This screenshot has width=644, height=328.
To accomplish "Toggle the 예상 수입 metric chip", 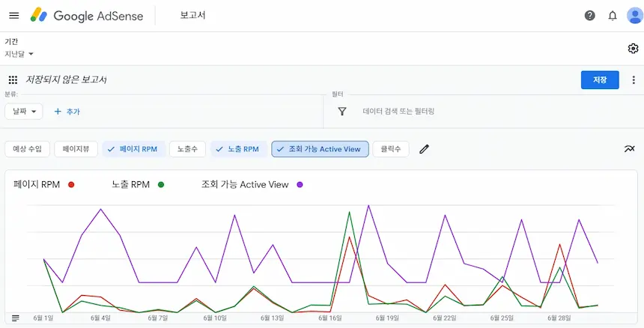I will click(27, 149).
